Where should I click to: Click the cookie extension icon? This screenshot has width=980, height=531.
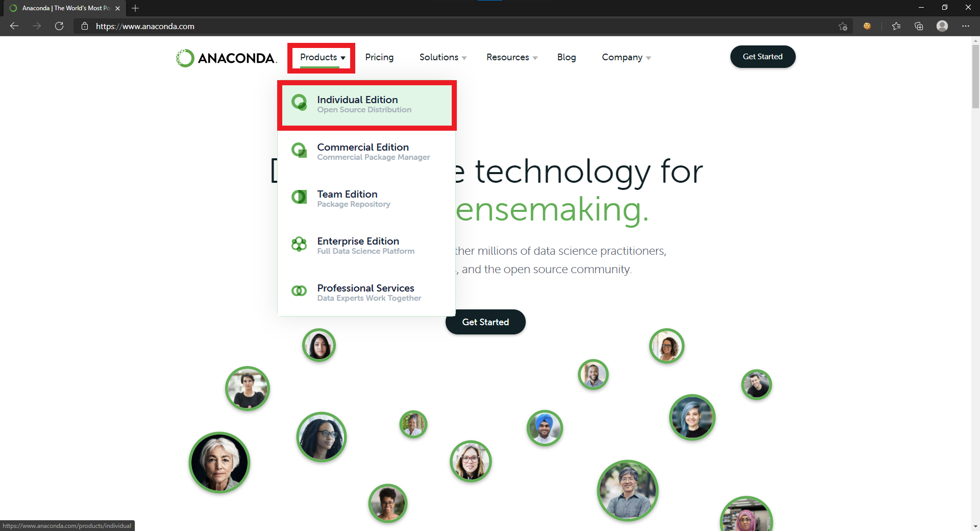tap(867, 26)
